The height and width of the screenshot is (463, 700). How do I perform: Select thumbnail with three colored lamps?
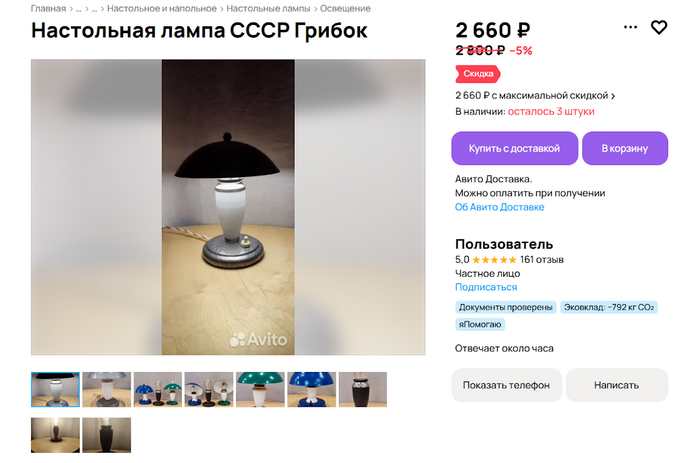tap(158, 389)
